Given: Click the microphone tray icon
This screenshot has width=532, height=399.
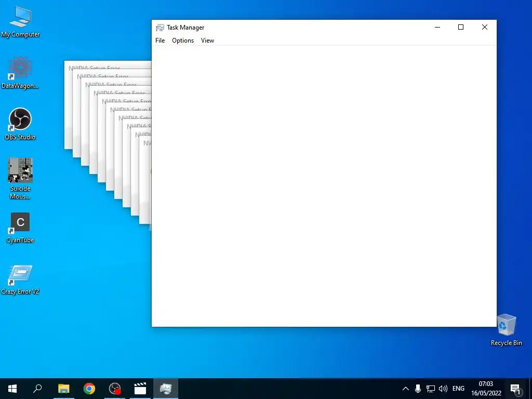Looking at the screenshot, I should 418,389.
